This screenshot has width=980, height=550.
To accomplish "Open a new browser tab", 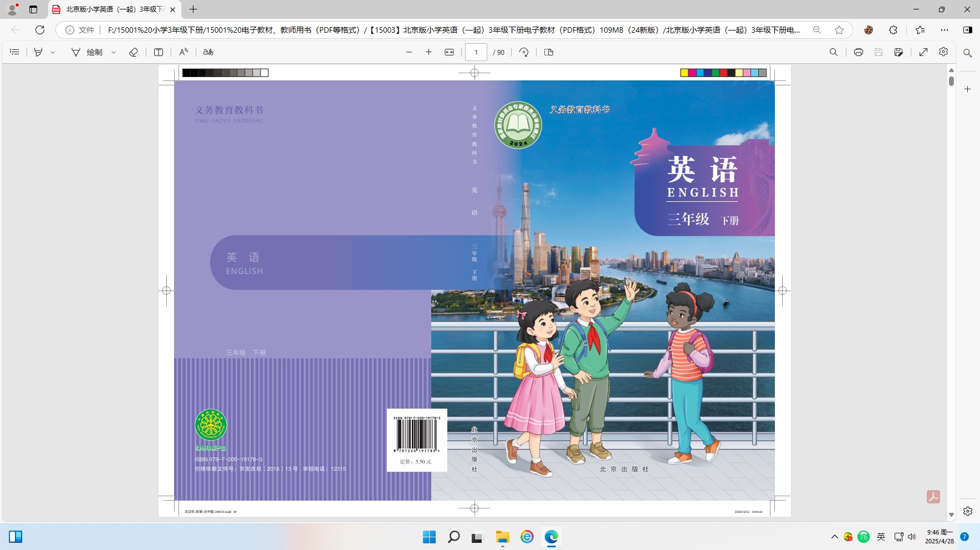I will point(193,9).
